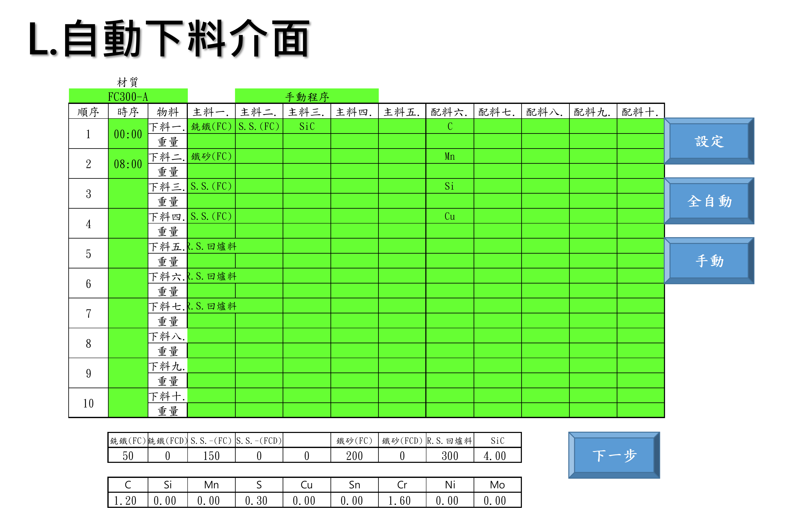
Task: Click the SiC column cell
Action: tap(307, 126)
